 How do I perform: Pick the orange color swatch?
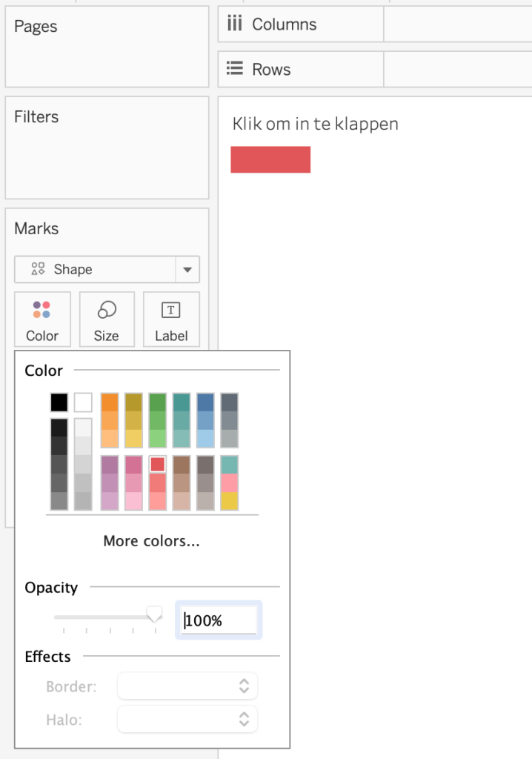click(x=110, y=402)
